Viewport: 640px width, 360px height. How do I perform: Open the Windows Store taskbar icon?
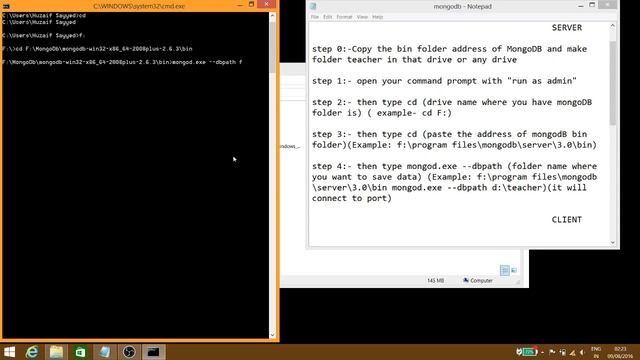tap(80, 352)
